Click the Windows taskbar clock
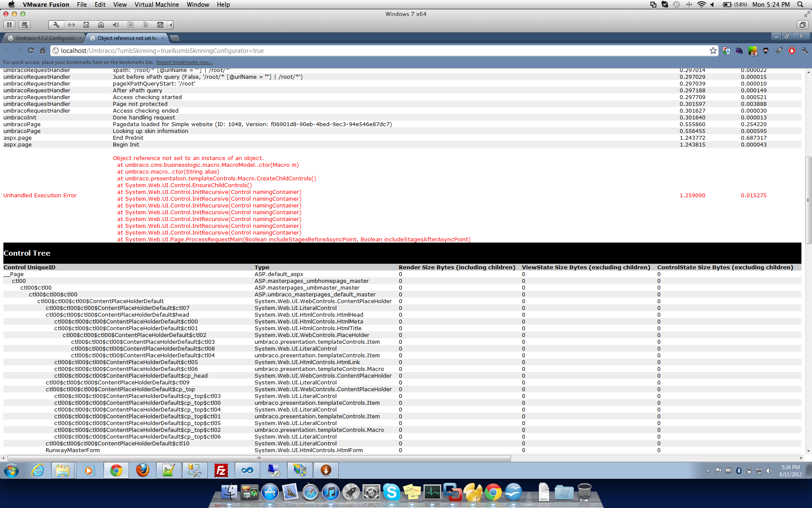 [790, 471]
